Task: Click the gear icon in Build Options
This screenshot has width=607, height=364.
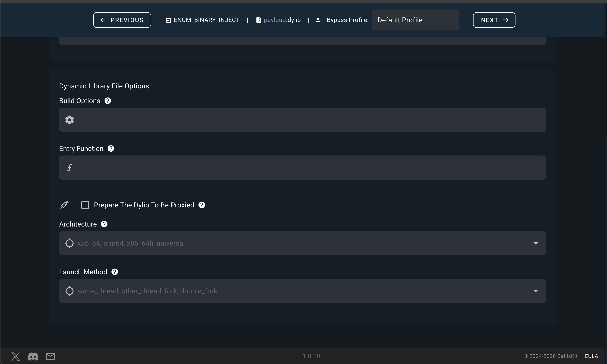Action: [70, 120]
